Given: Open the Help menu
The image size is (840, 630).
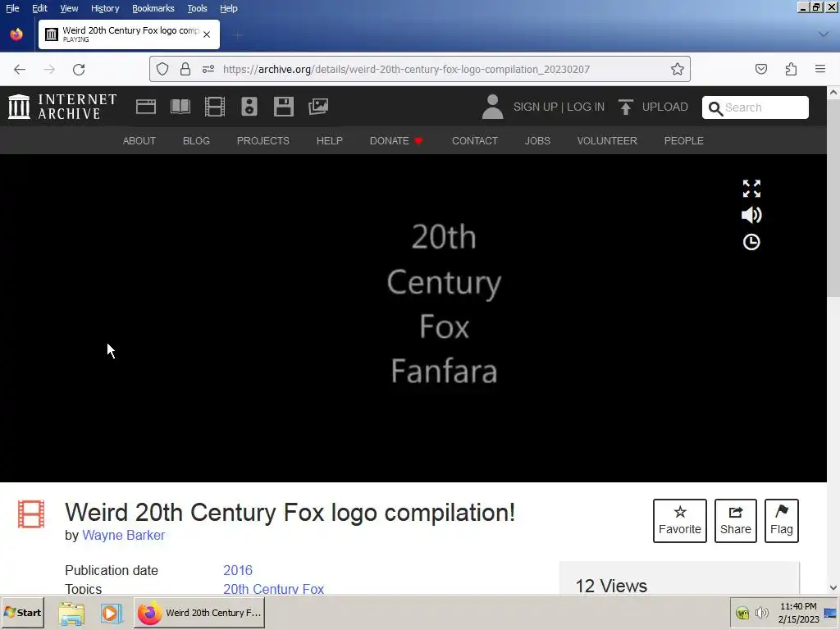Looking at the screenshot, I should pos(229,8).
